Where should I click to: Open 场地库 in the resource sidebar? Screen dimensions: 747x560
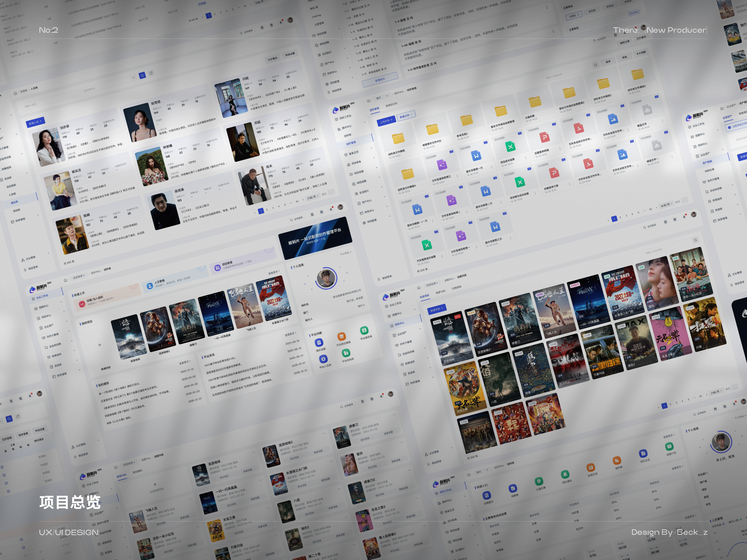(x=16, y=211)
